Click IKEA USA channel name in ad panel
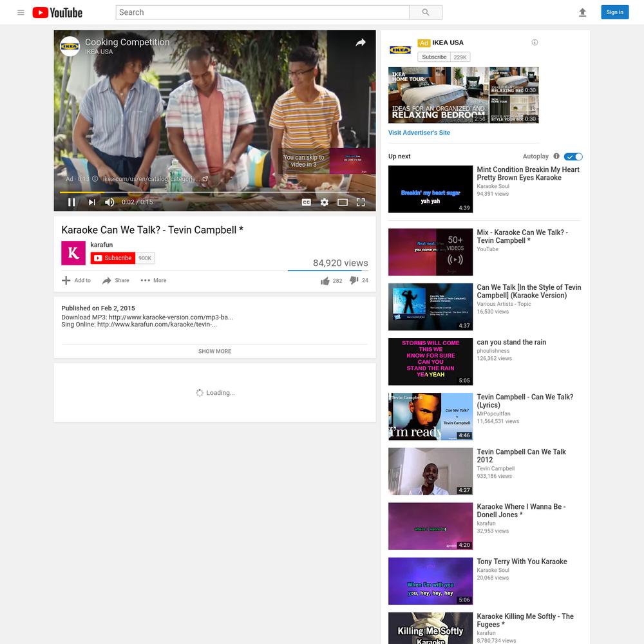644x644 pixels. (448, 43)
